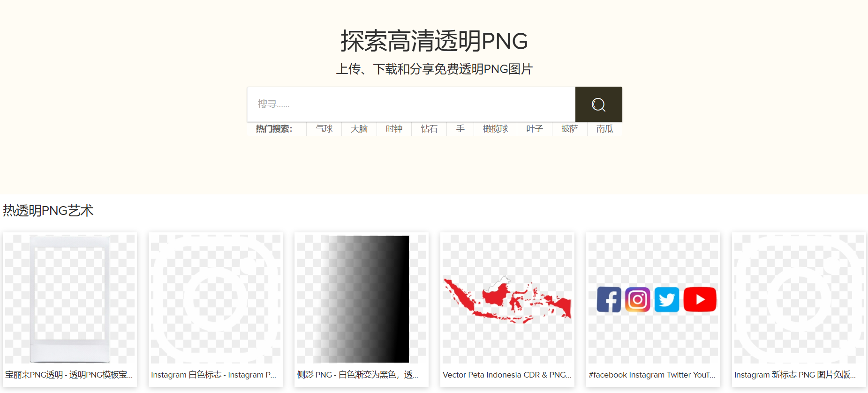Choose the 时钟 hot search tag

pos(394,129)
